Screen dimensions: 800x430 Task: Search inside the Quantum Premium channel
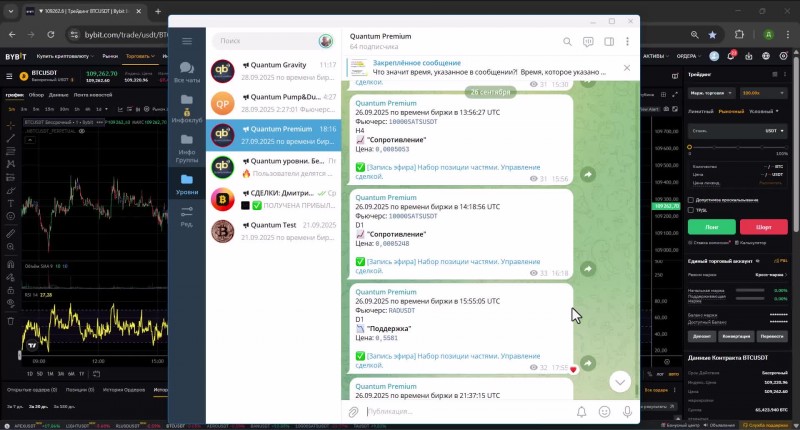coord(567,41)
